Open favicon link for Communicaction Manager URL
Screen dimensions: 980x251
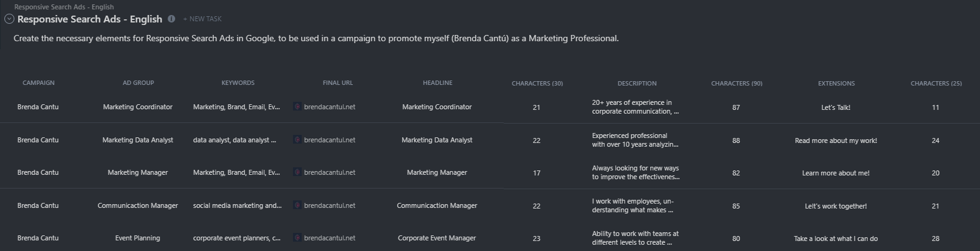coord(297,205)
